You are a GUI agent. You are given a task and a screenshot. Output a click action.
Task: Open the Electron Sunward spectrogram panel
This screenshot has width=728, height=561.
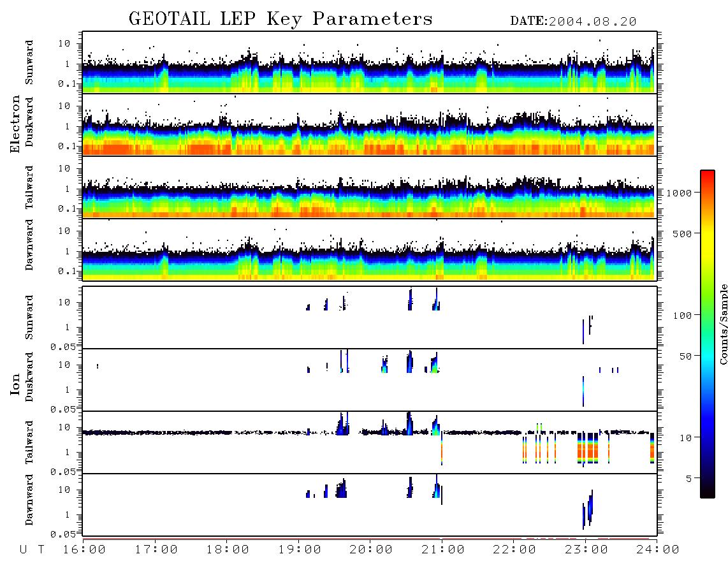(x=370, y=62)
